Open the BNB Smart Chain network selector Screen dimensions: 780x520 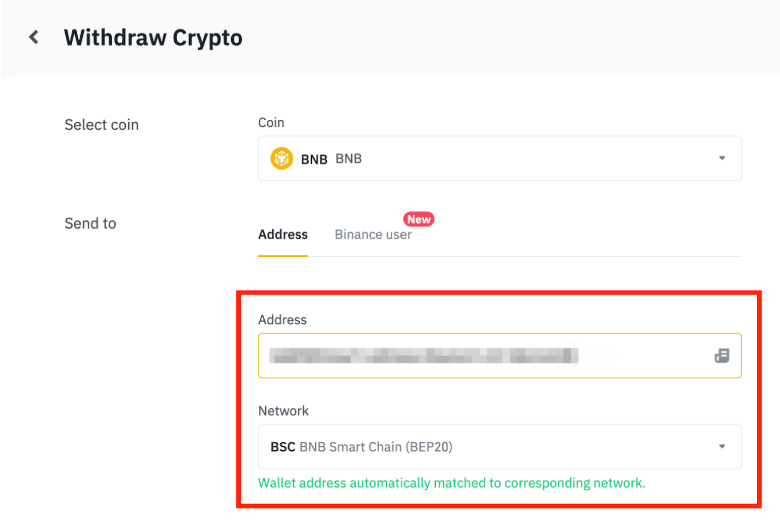tap(499, 447)
